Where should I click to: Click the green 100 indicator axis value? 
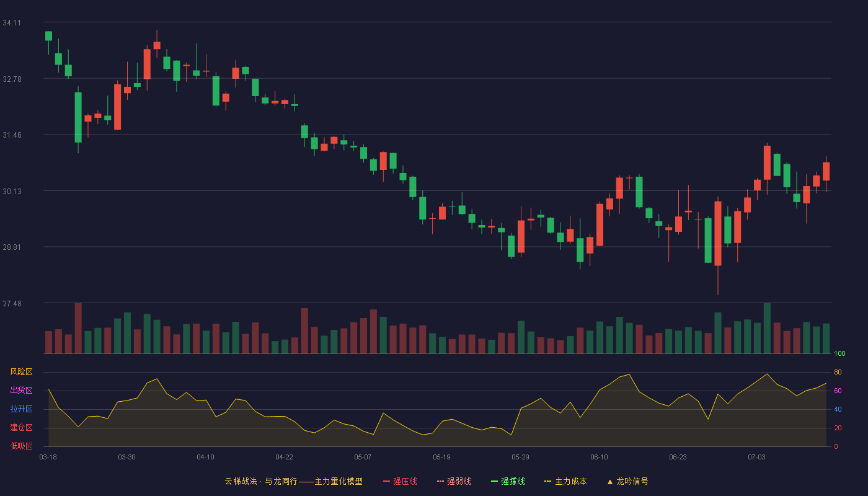pos(839,354)
